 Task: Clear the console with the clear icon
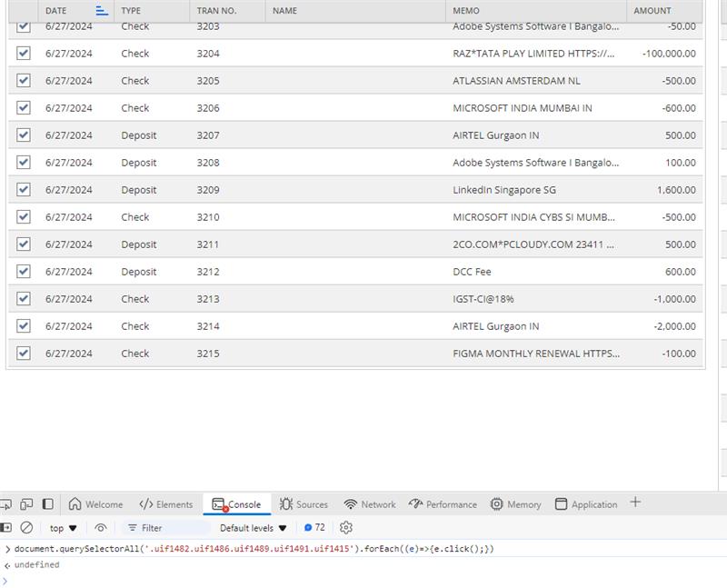[27, 527]
